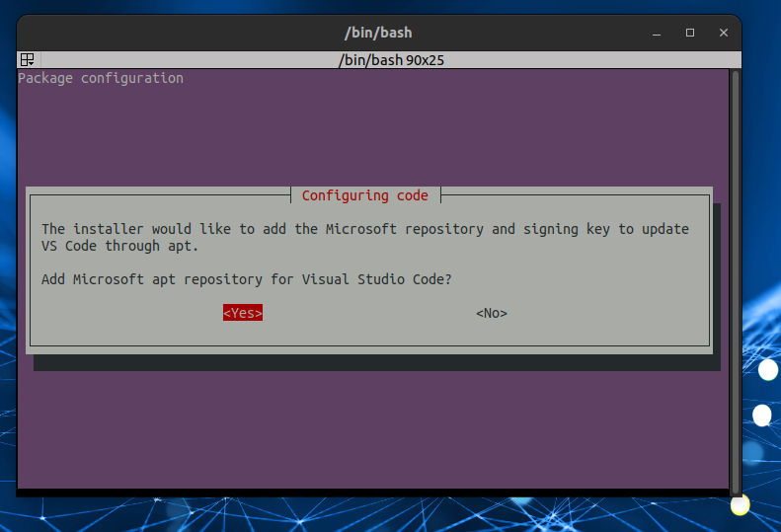Click the dark shadow bar beneath the dialog
Screen dimensions: 781x532
(375, 363)
